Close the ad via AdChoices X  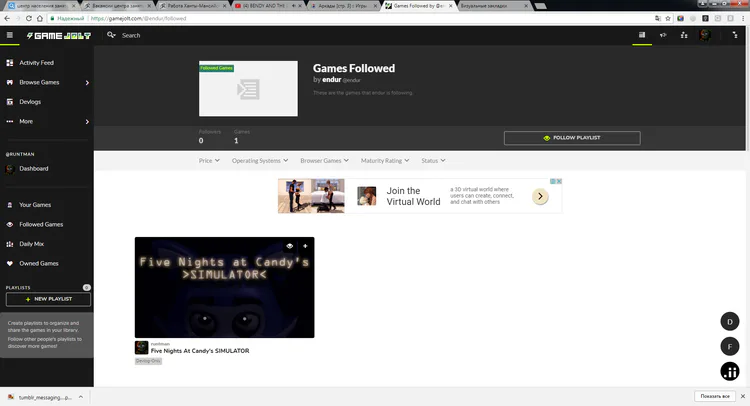point(559,181)
